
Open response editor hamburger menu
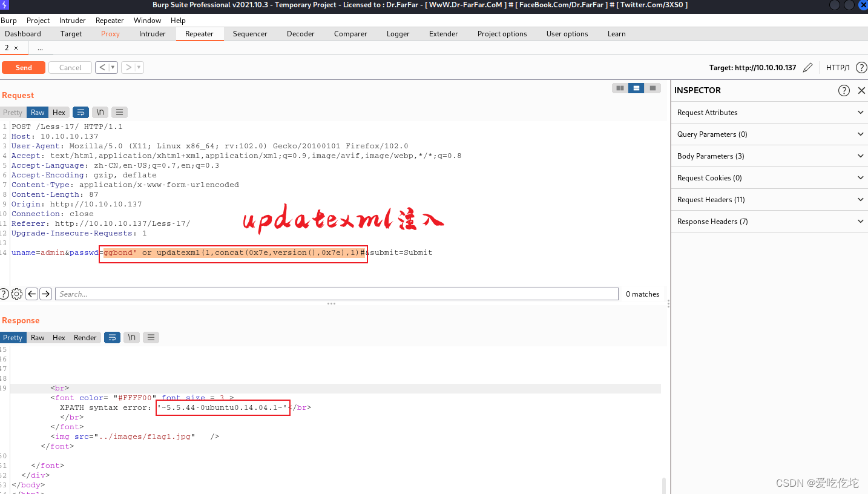pos(151,337)
